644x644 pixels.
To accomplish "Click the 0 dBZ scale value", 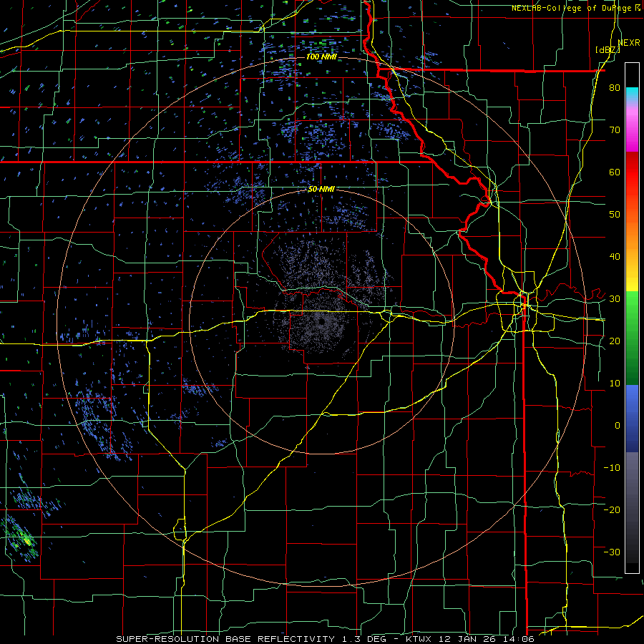I will [618, 426].
